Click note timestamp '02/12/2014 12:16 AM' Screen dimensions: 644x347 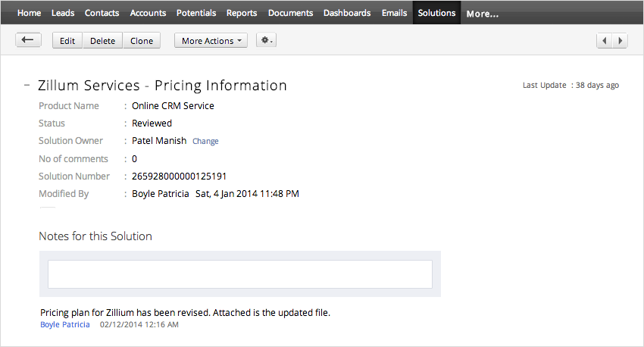point(139,324)
